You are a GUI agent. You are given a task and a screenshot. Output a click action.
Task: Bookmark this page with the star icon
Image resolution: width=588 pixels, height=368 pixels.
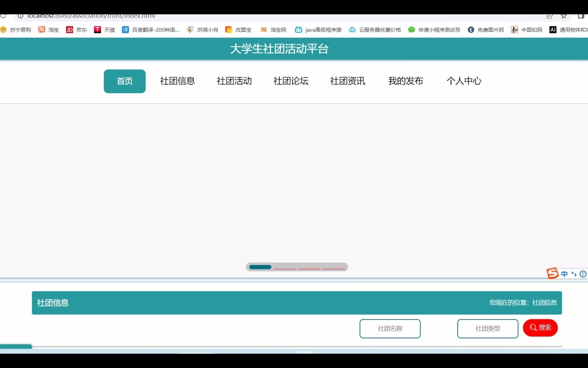564,16
